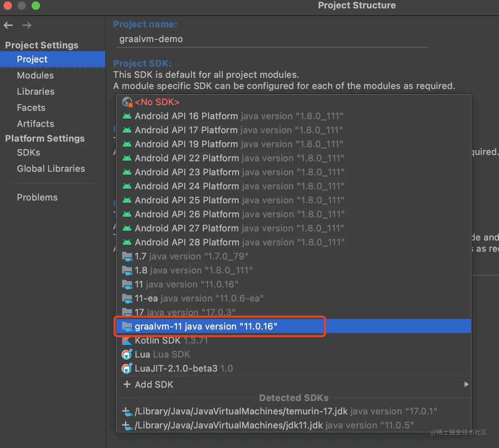
Task: Open the Facets settings page
Action: point(53,108)
